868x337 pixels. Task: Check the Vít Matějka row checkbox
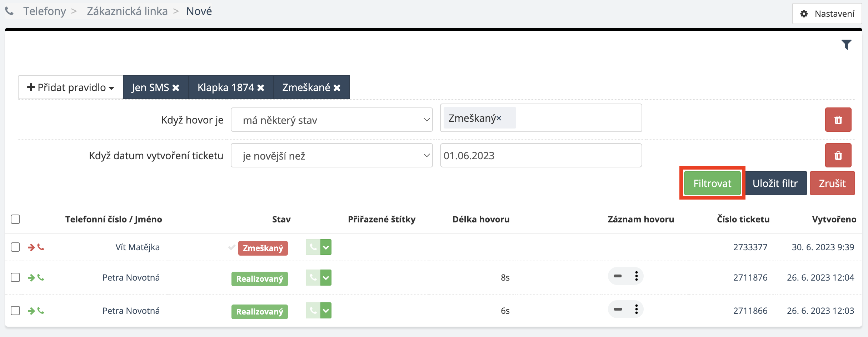15,247
